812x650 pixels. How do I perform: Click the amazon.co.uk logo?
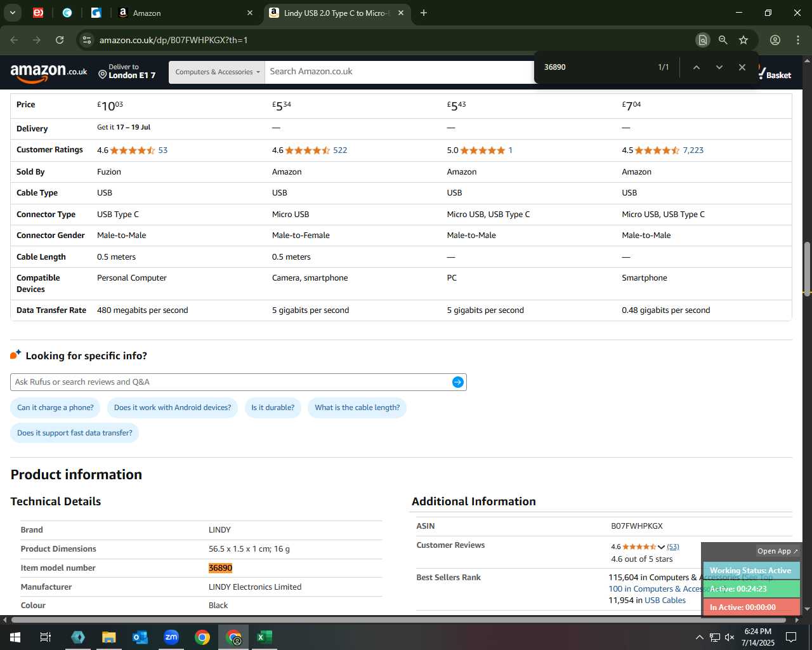point(49,72)
